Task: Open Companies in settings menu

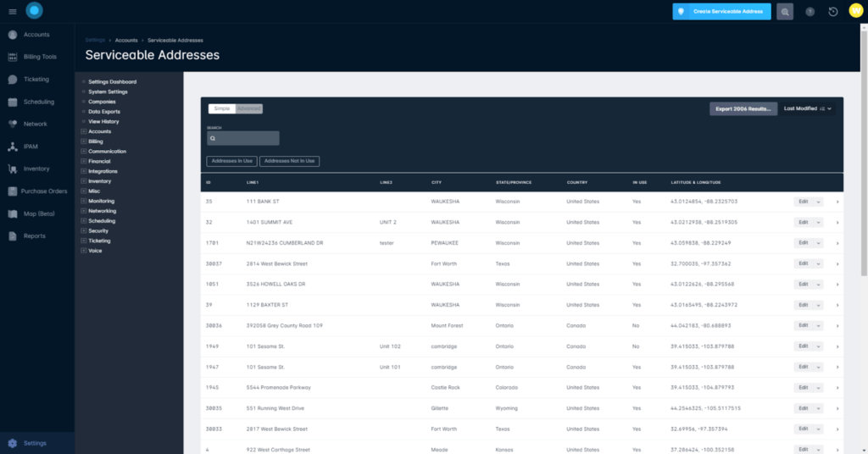Action: point(102,102)
